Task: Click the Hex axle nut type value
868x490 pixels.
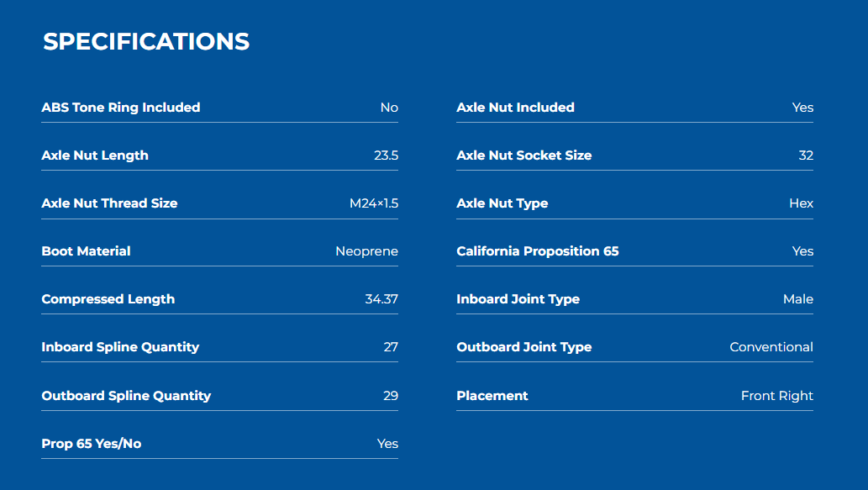Action: [x=801, y=203]
